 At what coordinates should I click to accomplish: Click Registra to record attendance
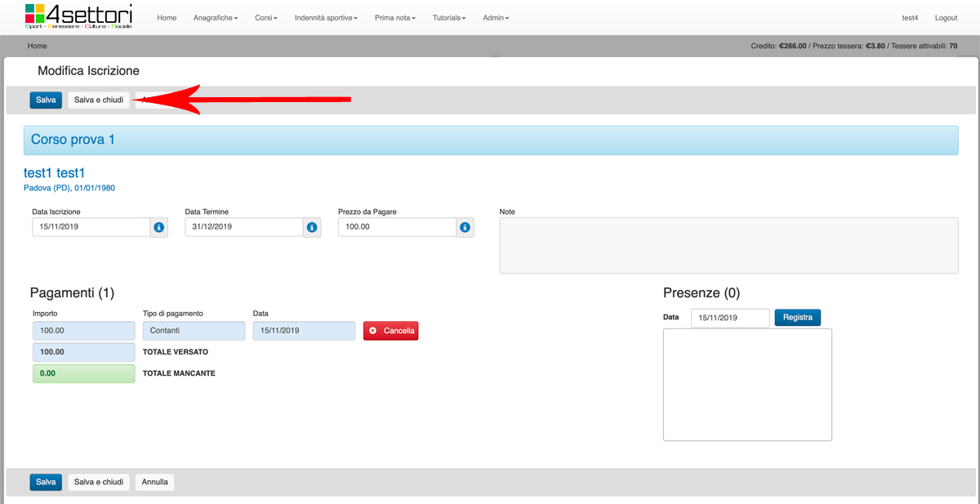point(797,318)
